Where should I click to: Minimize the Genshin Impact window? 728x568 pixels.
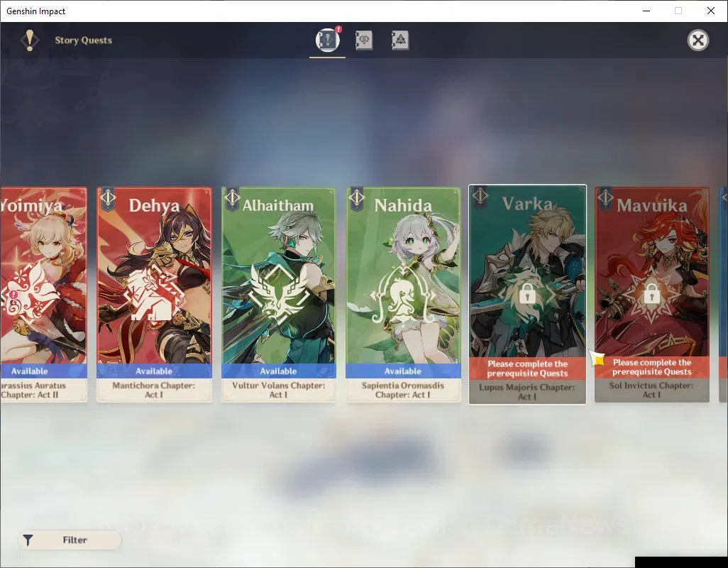pyautogui.click(x=646, y=11)
